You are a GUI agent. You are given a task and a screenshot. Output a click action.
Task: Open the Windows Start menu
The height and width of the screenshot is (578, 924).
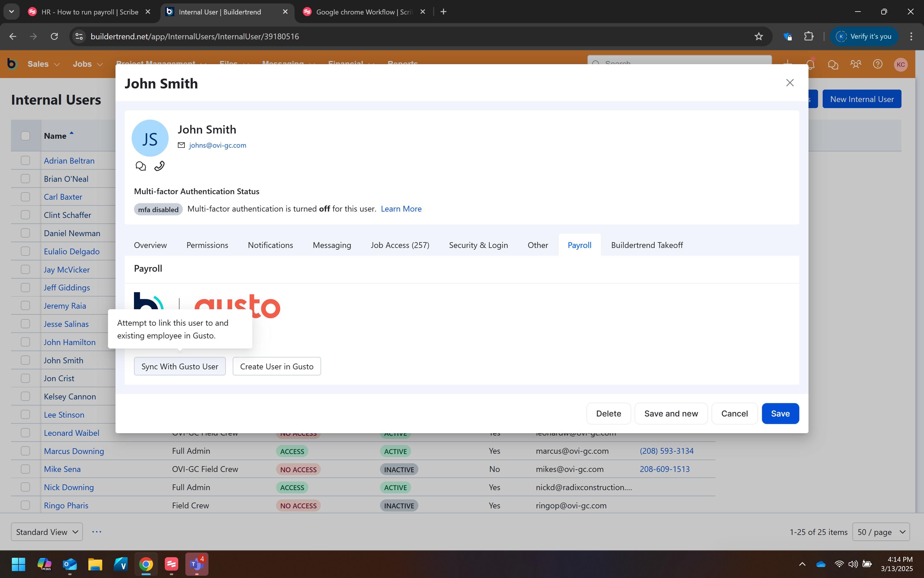pos(18,564)
